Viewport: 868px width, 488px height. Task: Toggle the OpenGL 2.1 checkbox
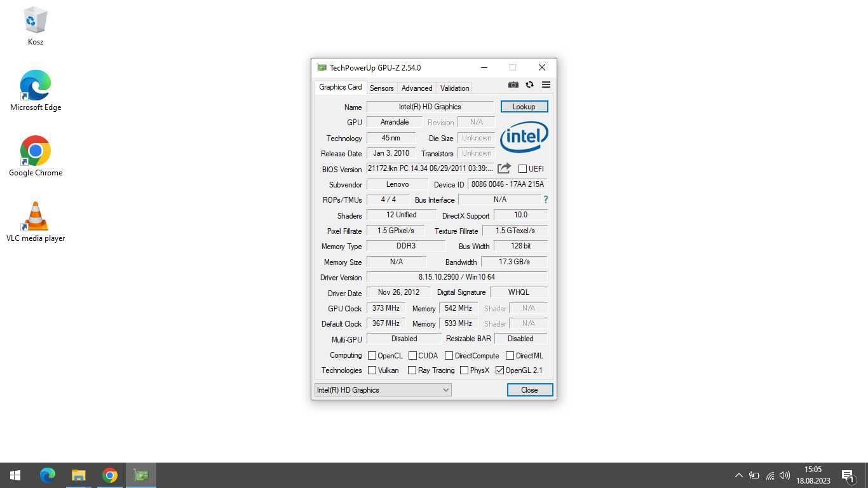pos(499,370)
